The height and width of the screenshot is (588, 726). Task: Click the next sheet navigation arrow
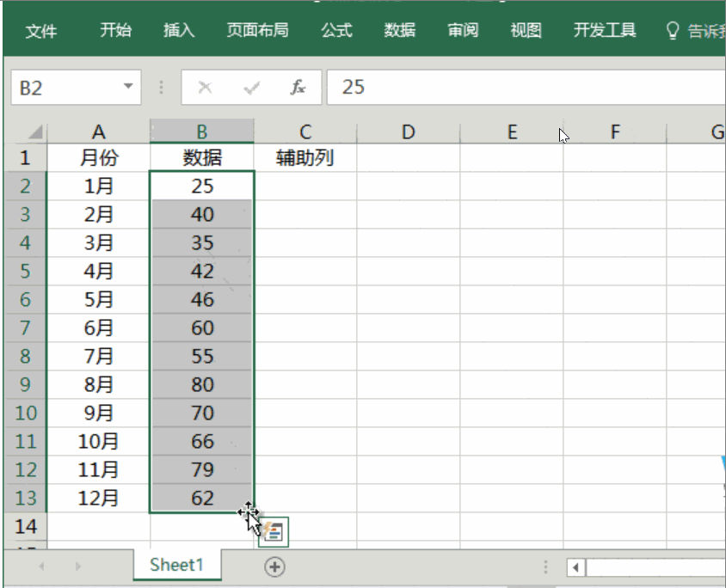pyautogui.click(x=77, y=567)
